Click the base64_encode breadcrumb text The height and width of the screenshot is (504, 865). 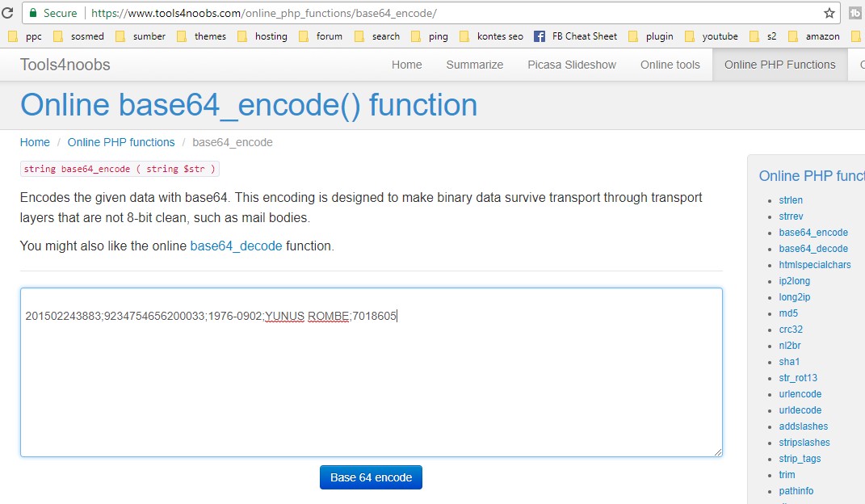(x=233, y=142)
